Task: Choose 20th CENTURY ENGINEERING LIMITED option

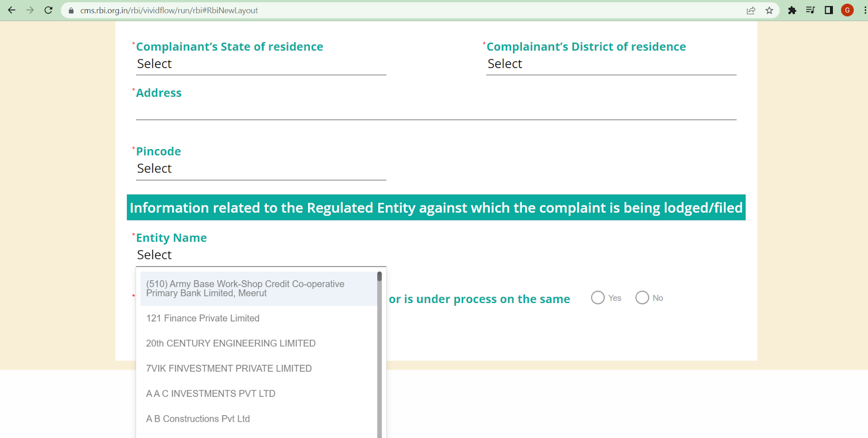Action: click(x=231, y=343)
